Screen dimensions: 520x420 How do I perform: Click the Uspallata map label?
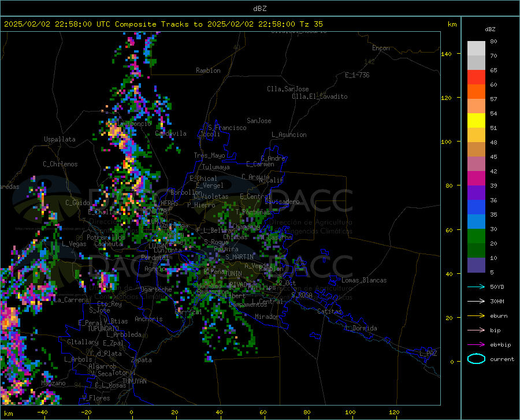[x=60, y=139]
